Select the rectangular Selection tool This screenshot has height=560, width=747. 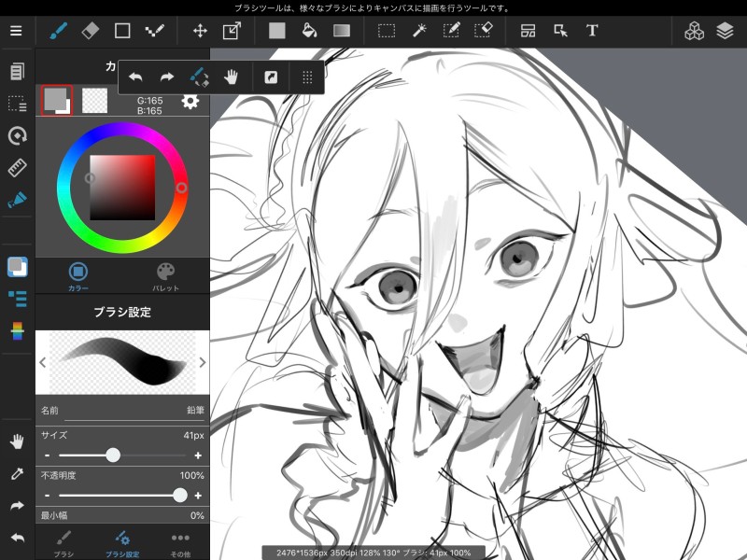(x=387, y=31)
